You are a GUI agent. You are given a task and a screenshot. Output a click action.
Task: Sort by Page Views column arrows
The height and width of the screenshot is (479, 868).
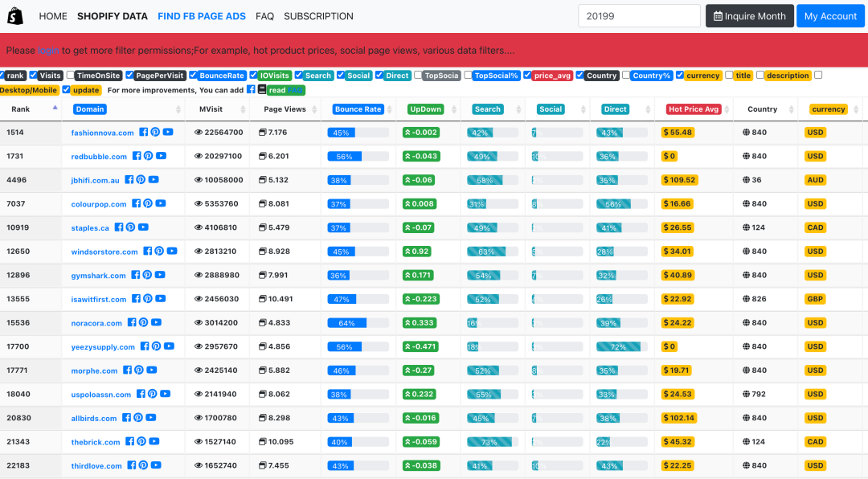(x=314, y=109)
